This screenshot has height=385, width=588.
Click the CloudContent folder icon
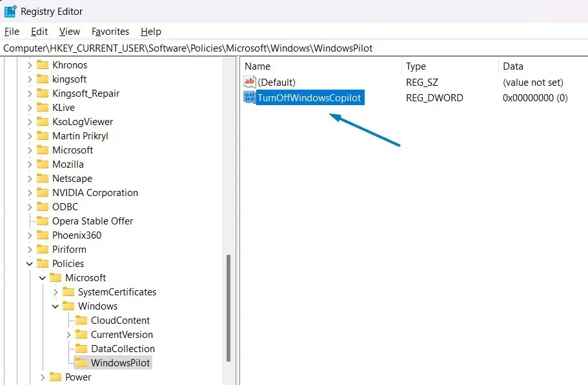pyautogui.click(x=81, y=321)
